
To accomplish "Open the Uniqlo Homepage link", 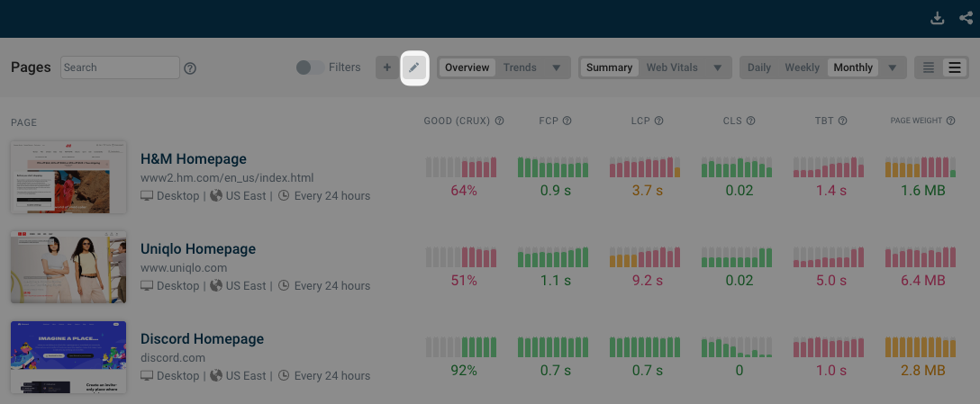I will 198,249.
